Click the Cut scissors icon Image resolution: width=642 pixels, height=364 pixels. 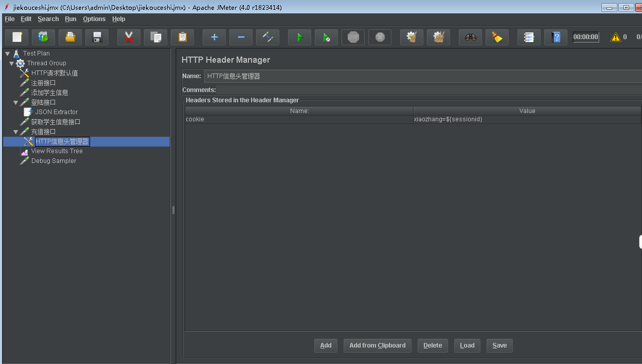pos(129,37)
